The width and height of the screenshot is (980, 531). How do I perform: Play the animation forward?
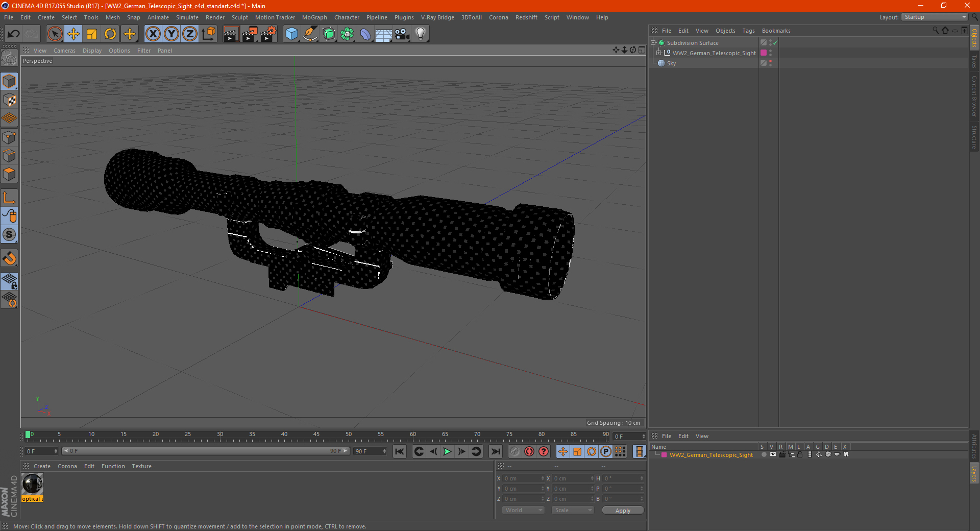447,451
